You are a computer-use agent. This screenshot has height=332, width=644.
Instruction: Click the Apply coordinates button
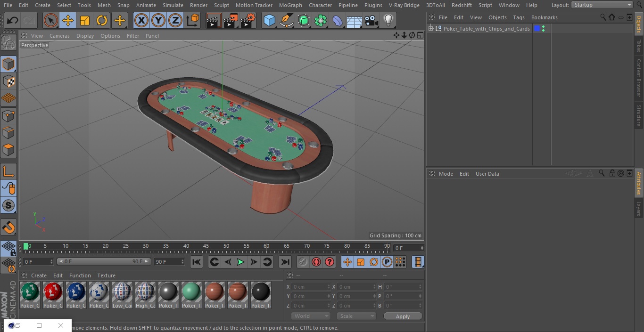tap(403, 316)
